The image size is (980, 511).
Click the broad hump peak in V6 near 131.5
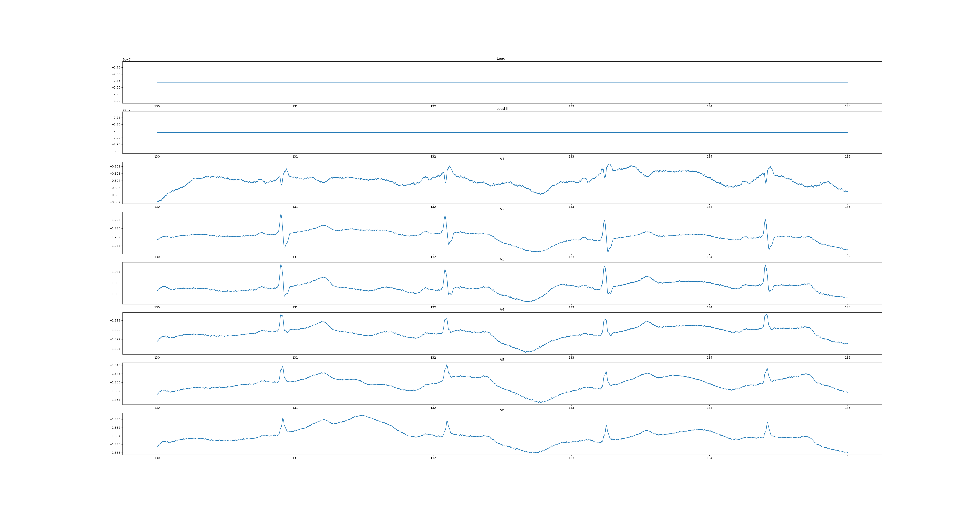click(361, 415)
